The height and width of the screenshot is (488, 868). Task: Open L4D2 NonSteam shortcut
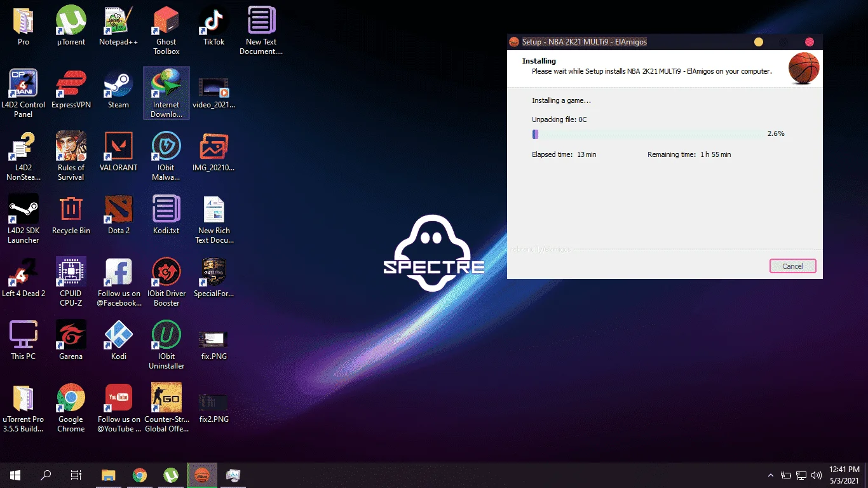point(24,156)
